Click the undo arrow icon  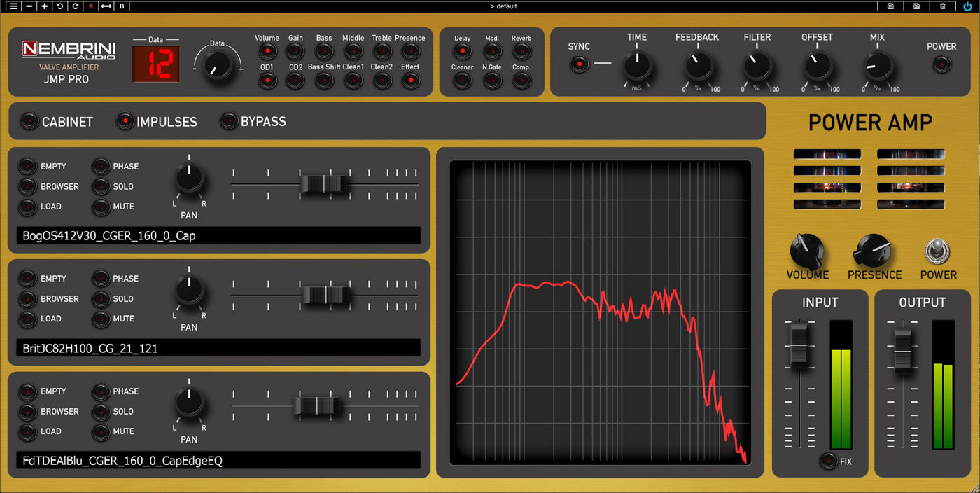tap(60, 6)
